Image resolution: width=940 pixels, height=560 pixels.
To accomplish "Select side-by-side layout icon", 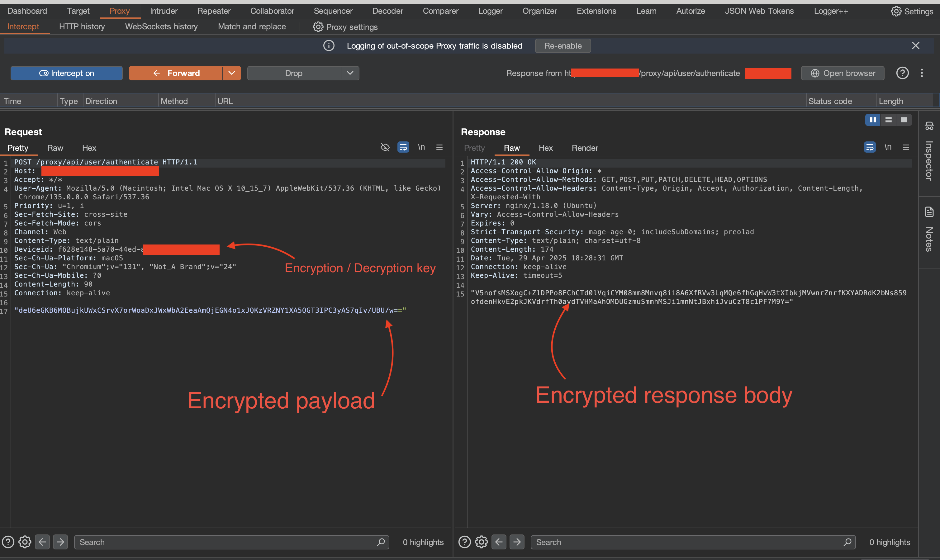I will click(873, 120).
